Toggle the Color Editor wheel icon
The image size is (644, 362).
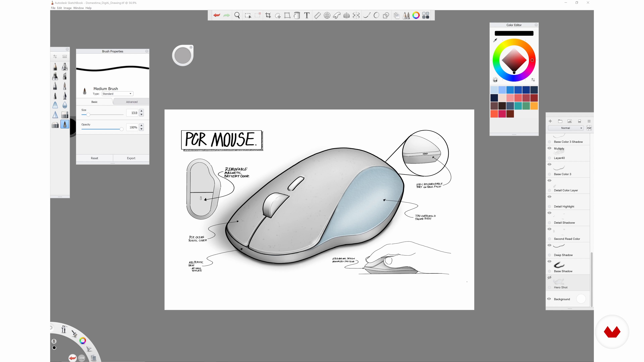(416, 15)
